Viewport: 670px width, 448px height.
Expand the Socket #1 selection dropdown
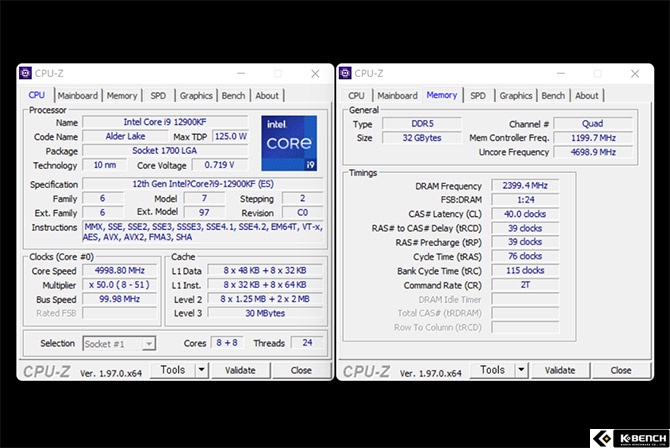148,344
